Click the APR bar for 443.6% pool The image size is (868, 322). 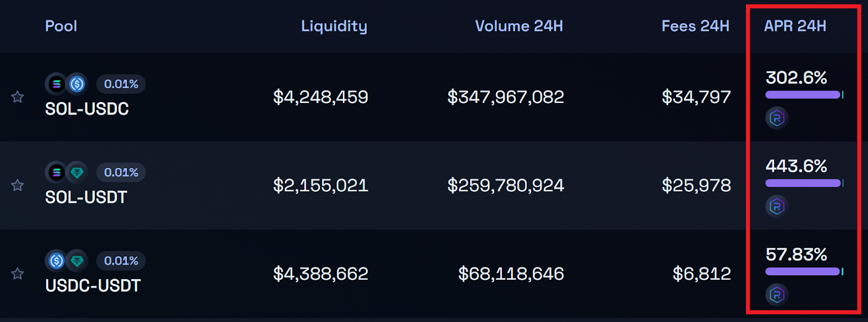pyautogui.click(x=803, y=183)
